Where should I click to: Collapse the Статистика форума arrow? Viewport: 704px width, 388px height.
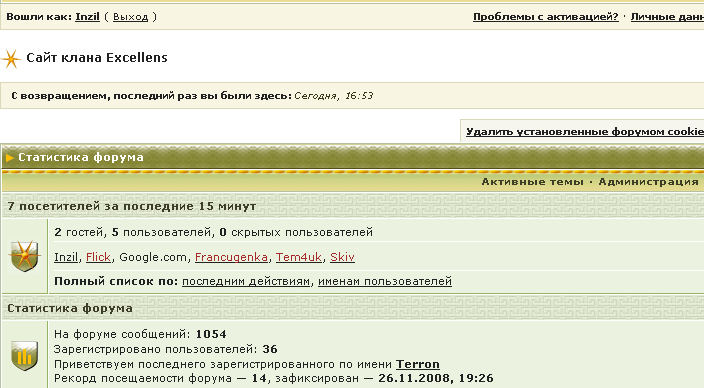click(x=9, y=158)
